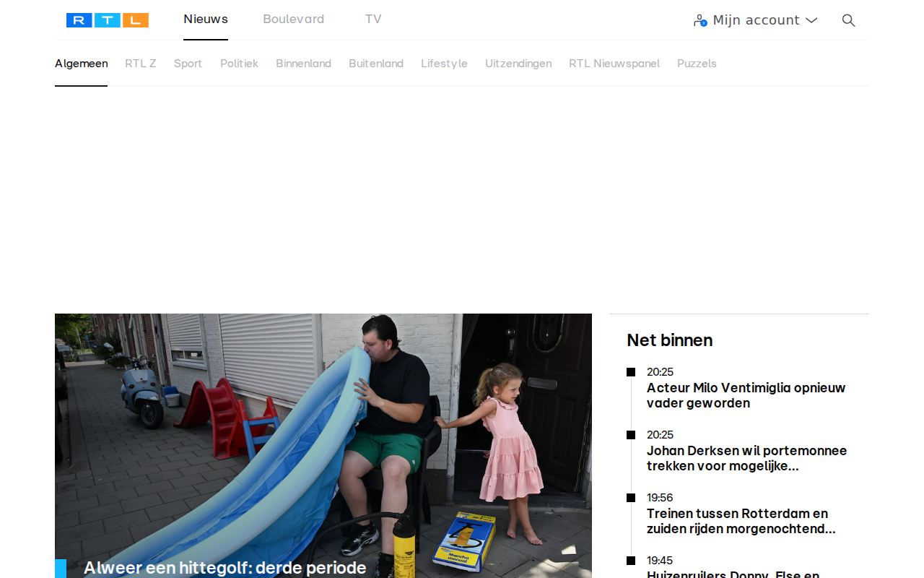The image size is (924, 578).
Task: Select the Algemeen section
Action: pyautogui.click(x=82, y=64)
